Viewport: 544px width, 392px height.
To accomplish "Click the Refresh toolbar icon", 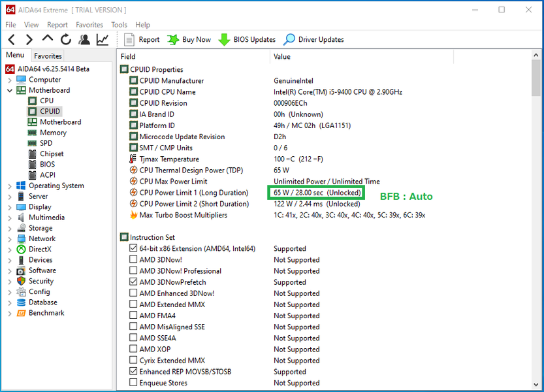I will click(65, 40).
